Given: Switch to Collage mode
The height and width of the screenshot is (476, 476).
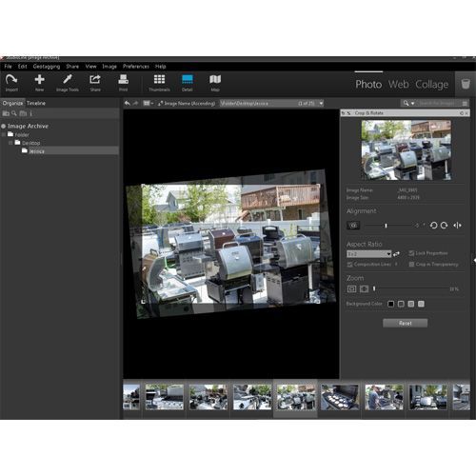Looking at the screenshot, I should click(x=432, y=85).
